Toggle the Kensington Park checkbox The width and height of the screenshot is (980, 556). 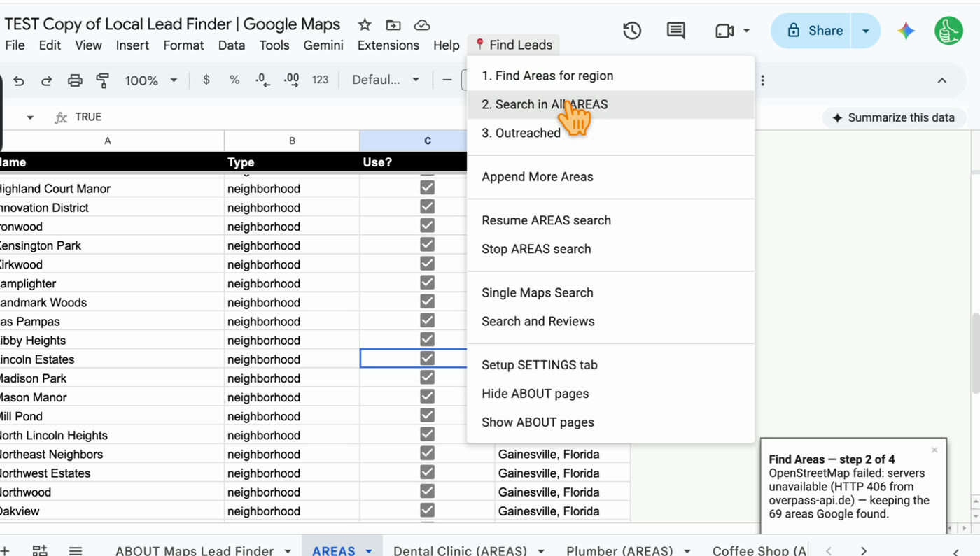(427, 245)
